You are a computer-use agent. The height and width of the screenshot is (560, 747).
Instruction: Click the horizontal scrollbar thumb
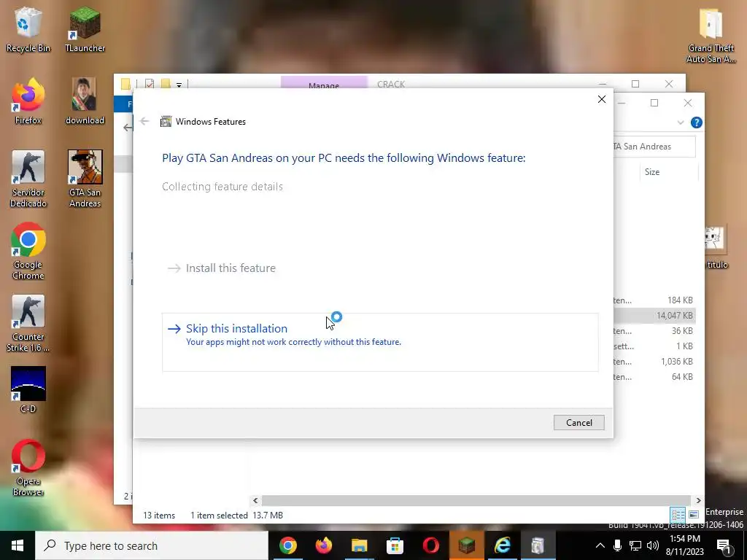pyautogui.click(x=476, y=500)
